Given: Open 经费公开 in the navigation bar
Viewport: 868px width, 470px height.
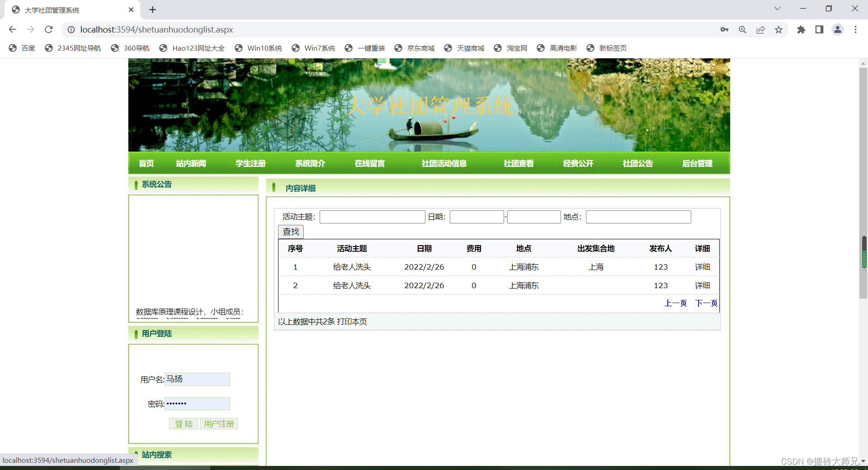Looking at the screenshot, I should [578, 163].
